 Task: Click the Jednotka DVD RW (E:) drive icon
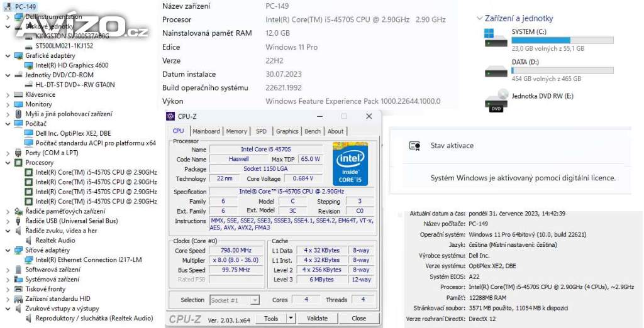click(496, 101)
